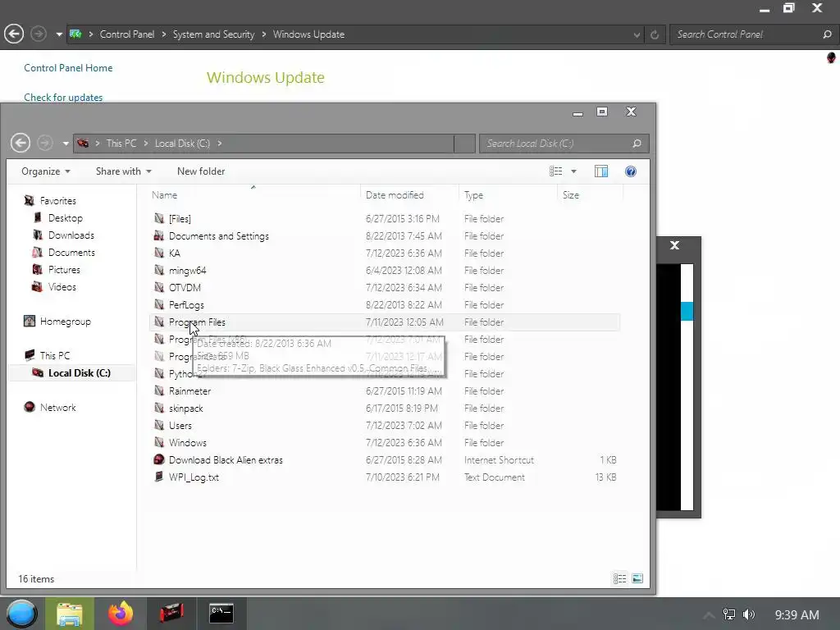The width and height of the screenshot is (840, 630).
Task: Open Command Prompt from taskbar
Action: point(221,614)
